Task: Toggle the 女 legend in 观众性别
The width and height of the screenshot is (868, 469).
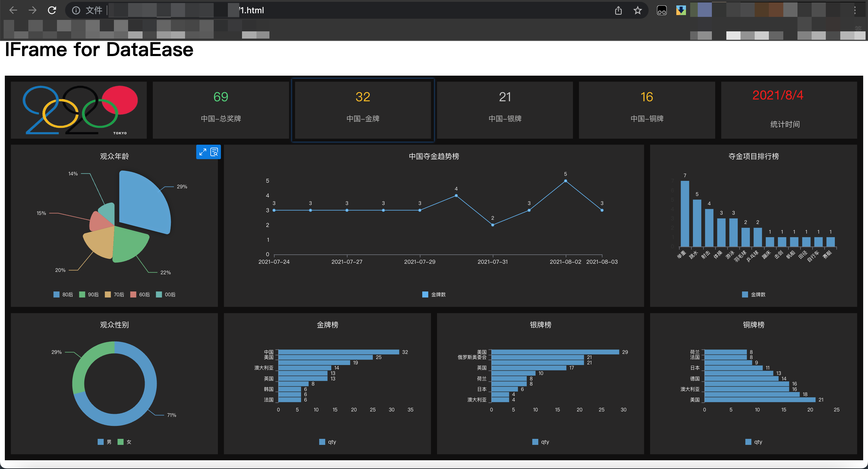Action: [x=124, y=442]
